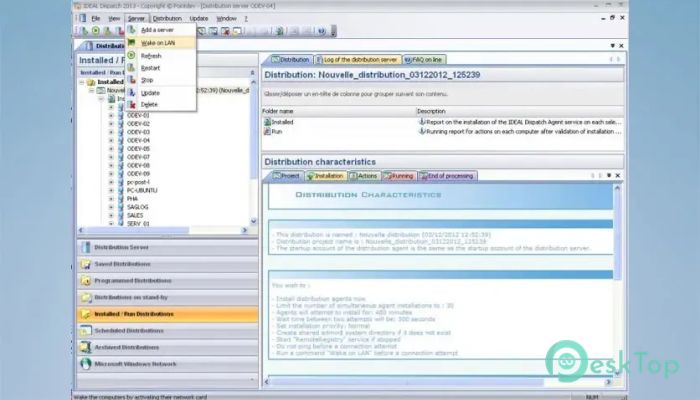Viewport: 700px width, 400px height.
Task: Switch to FAQ on line tab
Action: (x=424, y=59)
